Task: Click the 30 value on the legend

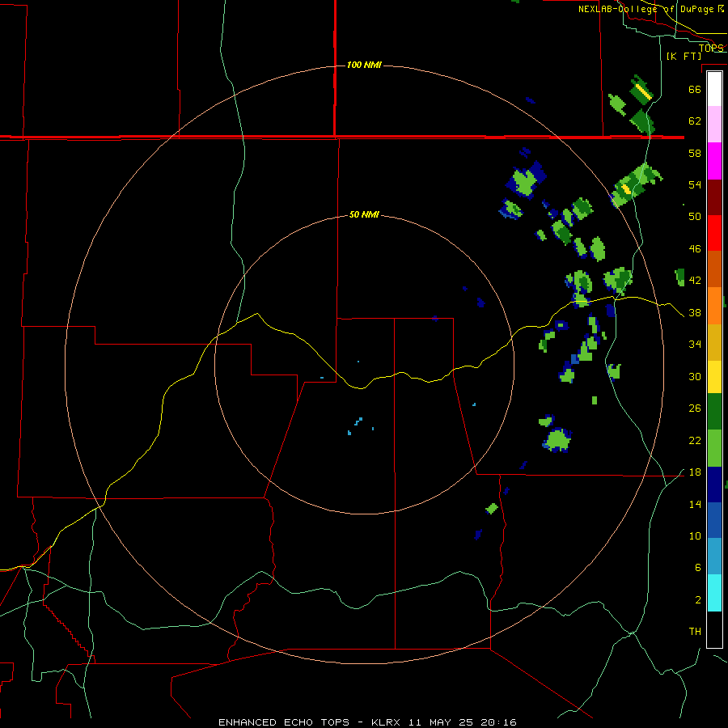Action: tap(695, 376)
